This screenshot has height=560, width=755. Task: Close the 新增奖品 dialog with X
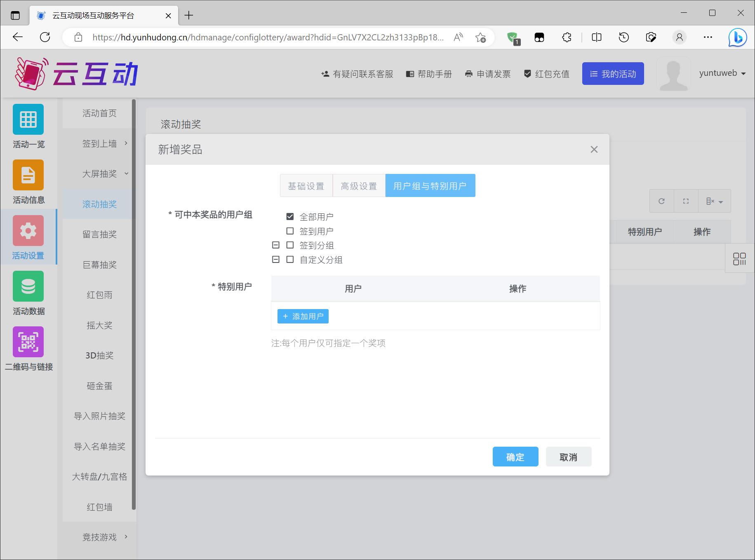(594, 150)
